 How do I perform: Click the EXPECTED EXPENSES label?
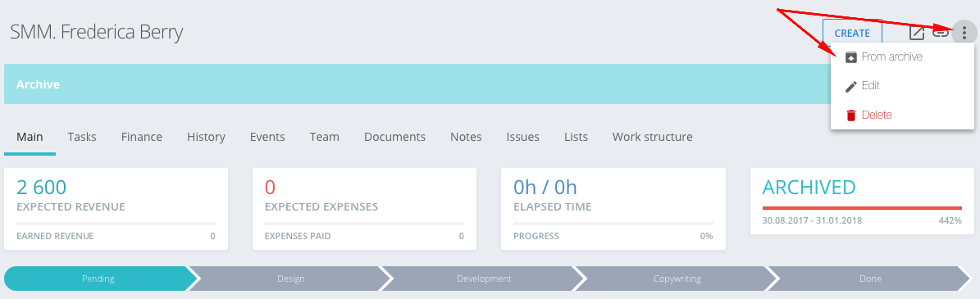(x=321, y=206)
